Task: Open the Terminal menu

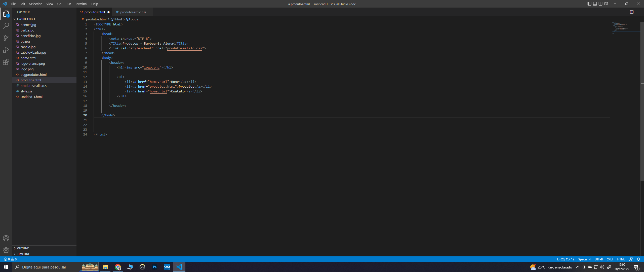Action: point(81,4)
